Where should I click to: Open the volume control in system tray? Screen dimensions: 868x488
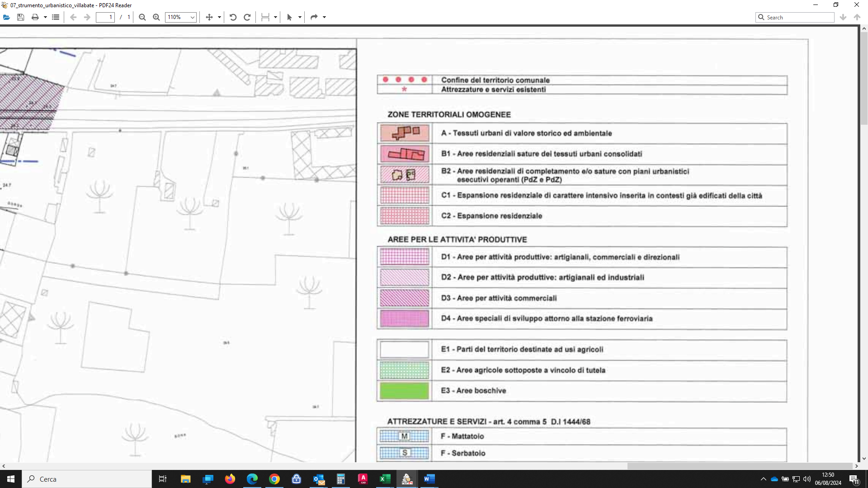[x=807, y=479]
